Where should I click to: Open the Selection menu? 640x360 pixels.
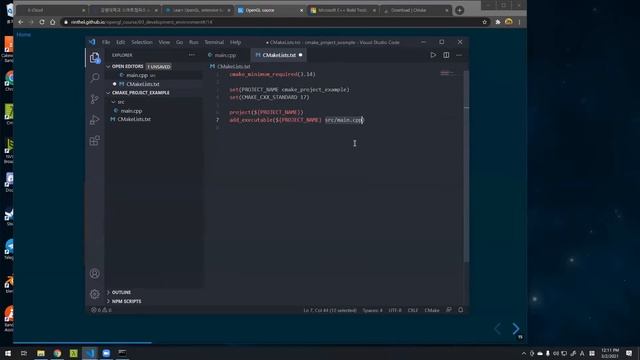(x=142, y=42)
